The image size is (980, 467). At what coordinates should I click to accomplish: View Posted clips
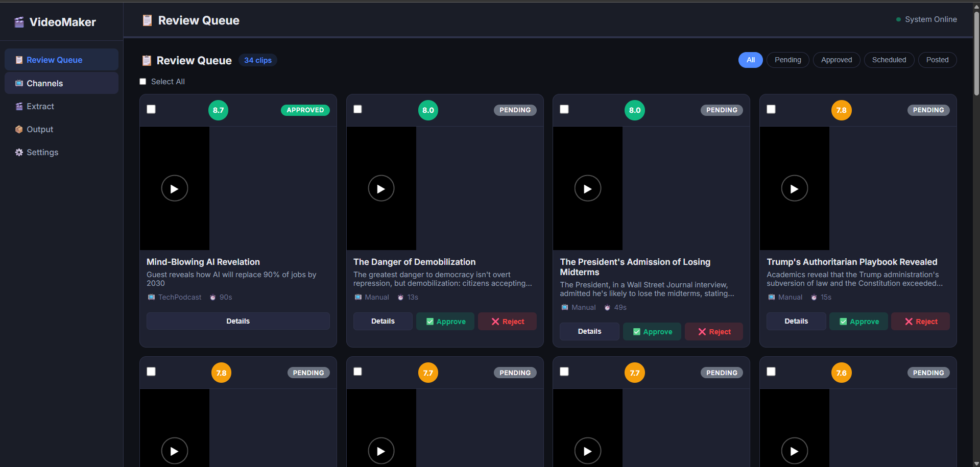tap(937, 60)
